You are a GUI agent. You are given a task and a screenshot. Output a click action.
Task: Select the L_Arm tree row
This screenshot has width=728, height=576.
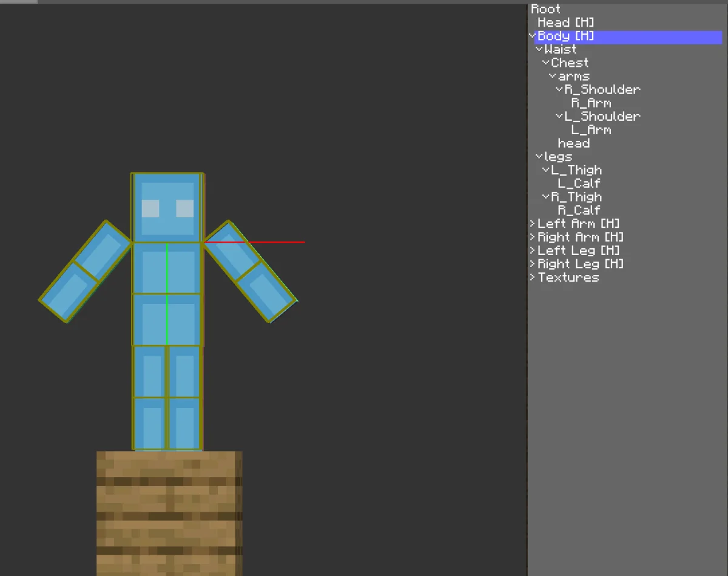pyautogui.click(x=591, y=130)
